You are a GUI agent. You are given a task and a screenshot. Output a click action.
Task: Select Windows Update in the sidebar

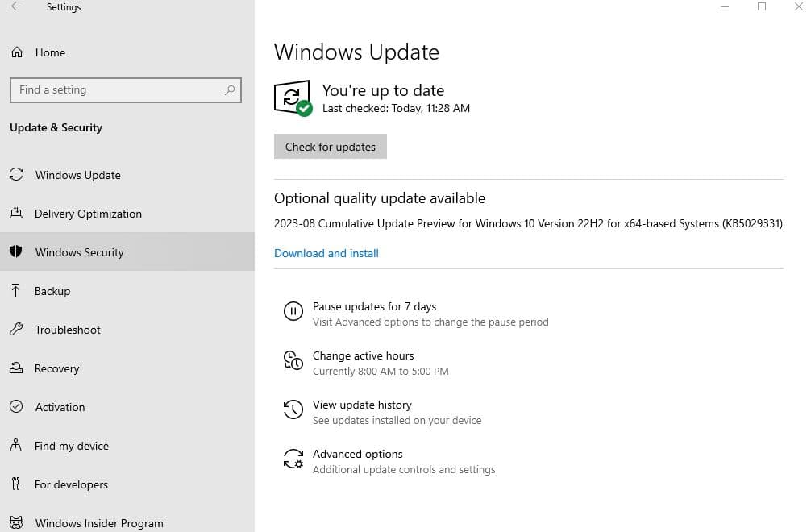pos(127,175)
